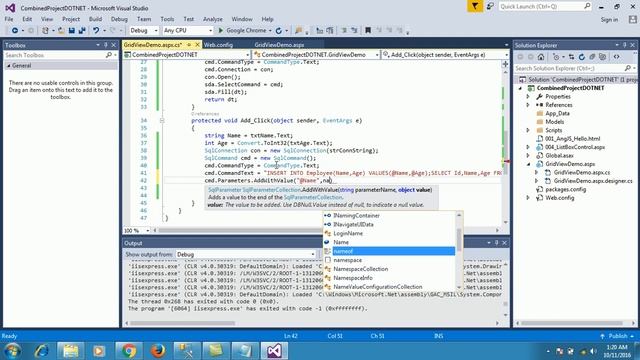
Task: Click the Save All toolbar icon
Action: pyautogui.click(x=82, y=31)
